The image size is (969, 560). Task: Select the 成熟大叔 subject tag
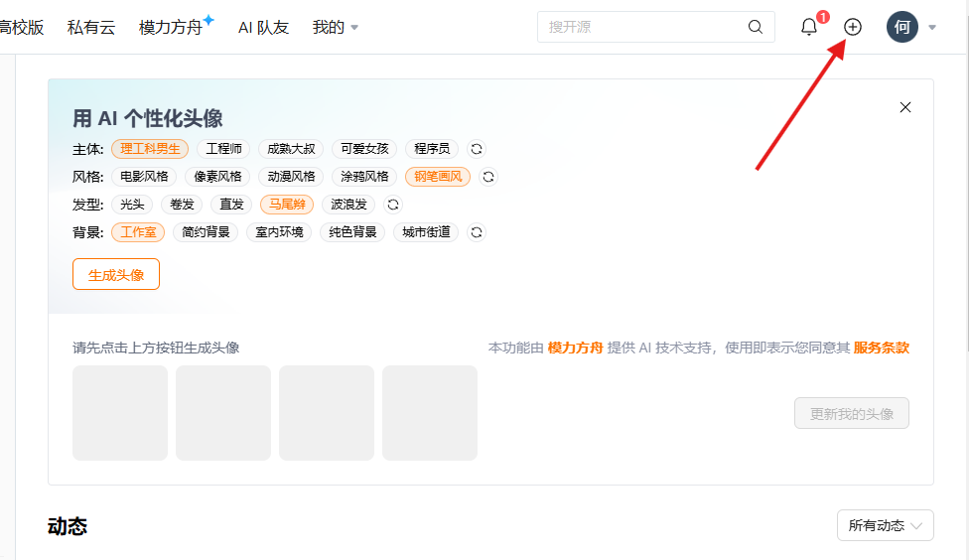(291, 149)
